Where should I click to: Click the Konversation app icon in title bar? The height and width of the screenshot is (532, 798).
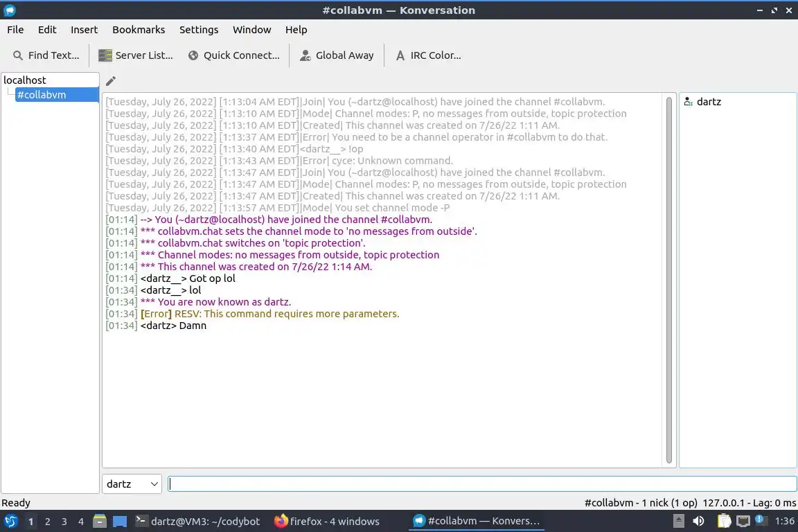[10, 10]
